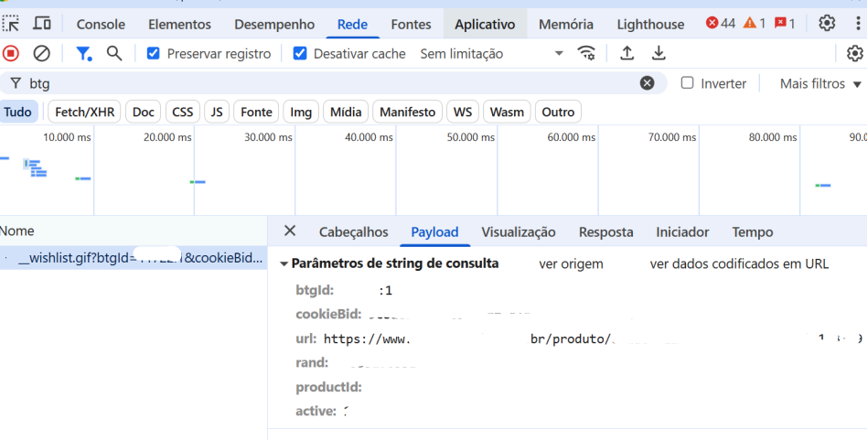Filter by Outro requests
Viewport: 868px width, 440px height.
[x=558, y=112]
